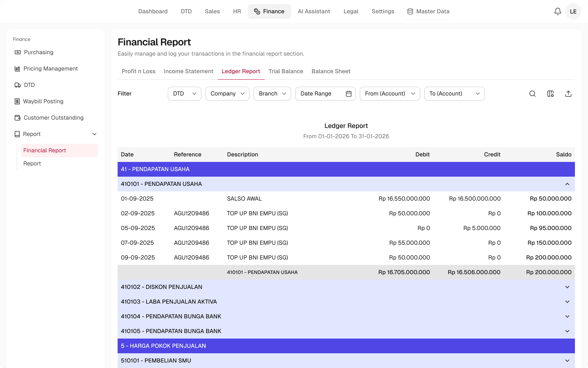Expand the 410102 - DISKON PENJUALAN row

tap(567, 287)
